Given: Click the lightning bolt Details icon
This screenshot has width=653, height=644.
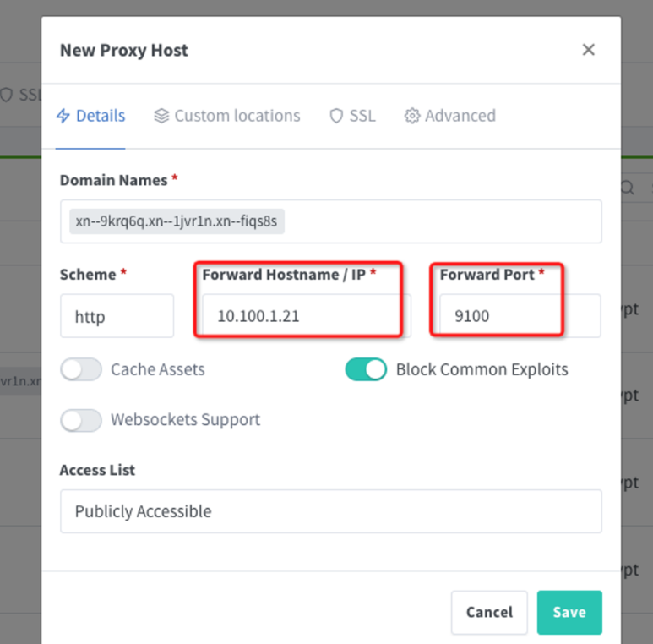Looking at the screenshot, I should 63,116.
